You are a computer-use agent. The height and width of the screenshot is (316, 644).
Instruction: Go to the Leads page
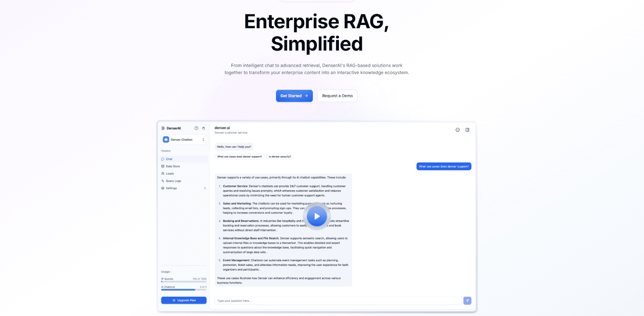pos(184,174)
